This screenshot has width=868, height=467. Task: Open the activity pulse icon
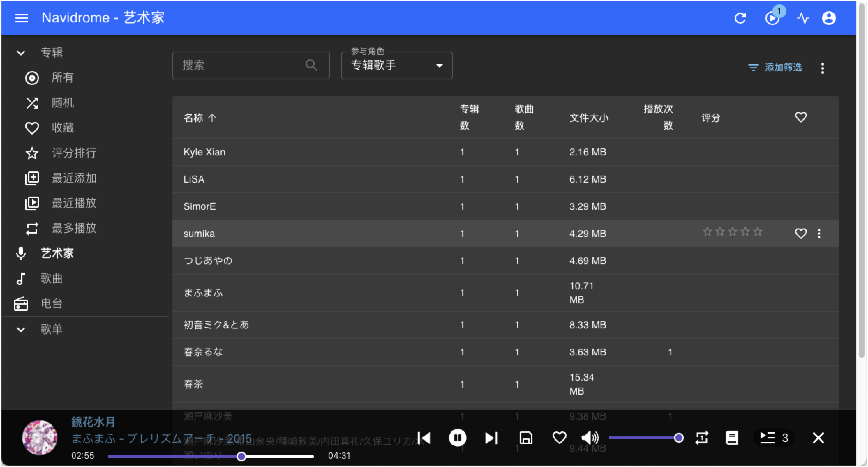click(803, 18)
